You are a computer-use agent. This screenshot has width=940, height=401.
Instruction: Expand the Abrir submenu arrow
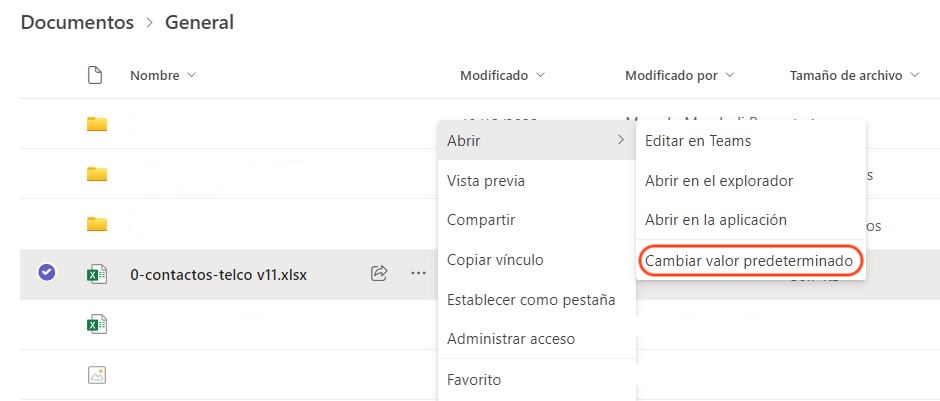click(620, 140)
